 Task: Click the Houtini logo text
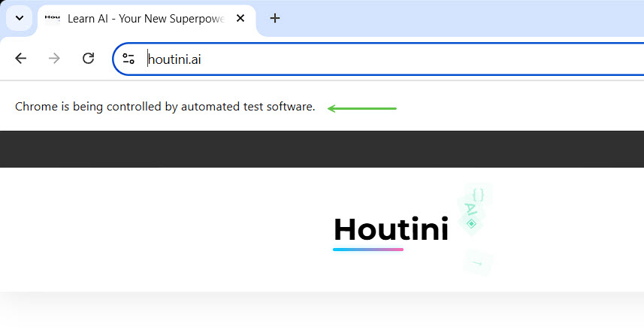click(391, 229)
